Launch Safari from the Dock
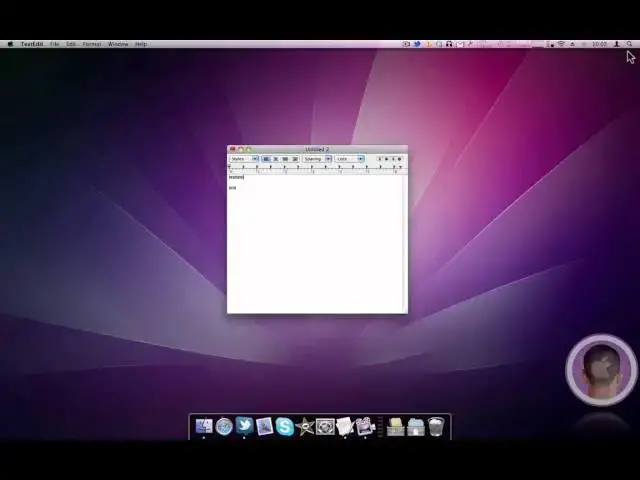The image size is (640, 480). [x=224, y=427]
